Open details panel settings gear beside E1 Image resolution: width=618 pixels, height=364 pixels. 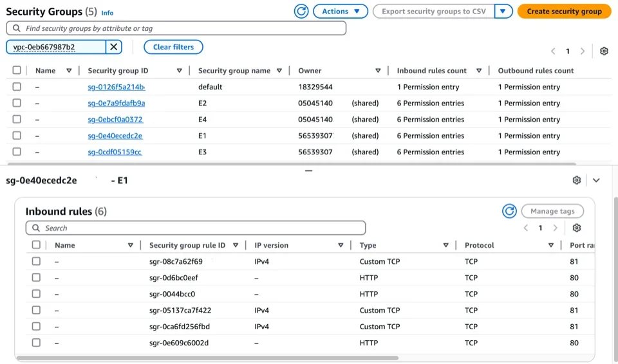[576, 181]
